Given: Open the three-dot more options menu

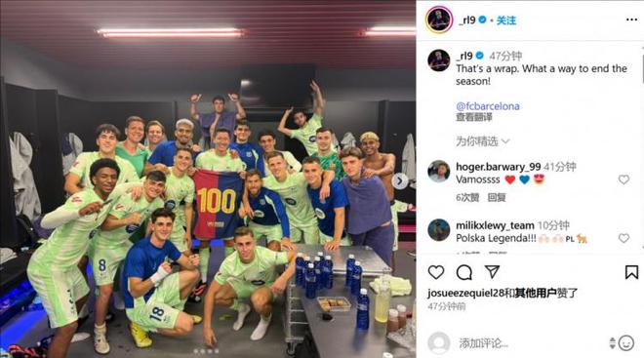Looking at the screenshot, I should 631,20.
